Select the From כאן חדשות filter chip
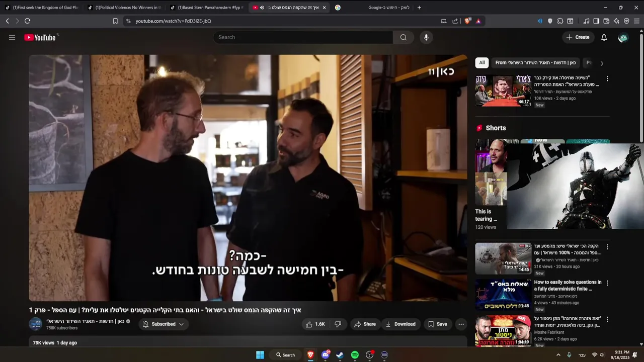The image size is (644, 362). coord(535,63)
